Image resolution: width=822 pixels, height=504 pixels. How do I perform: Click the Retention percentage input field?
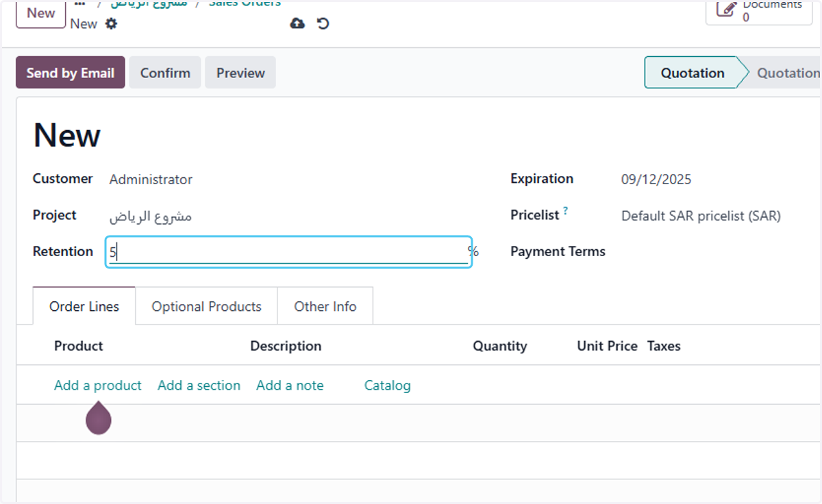coord(288,252)
